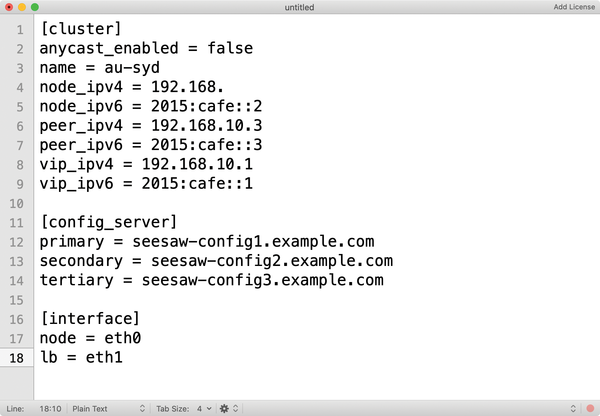Click the seesaw-config3.example.com text on the tertiary line
Image resolution: width=600 pixels, height=416 pixels.
point(262,280)
